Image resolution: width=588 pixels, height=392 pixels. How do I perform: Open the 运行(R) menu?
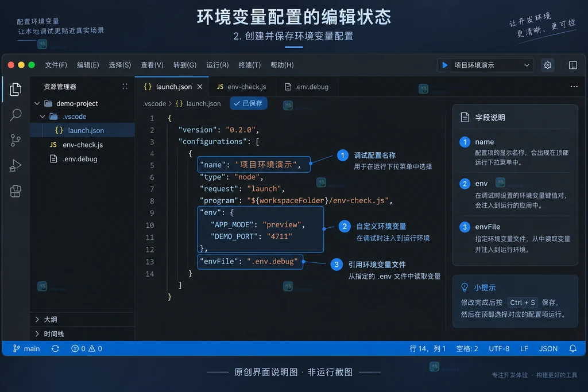(x=218, y=65)
